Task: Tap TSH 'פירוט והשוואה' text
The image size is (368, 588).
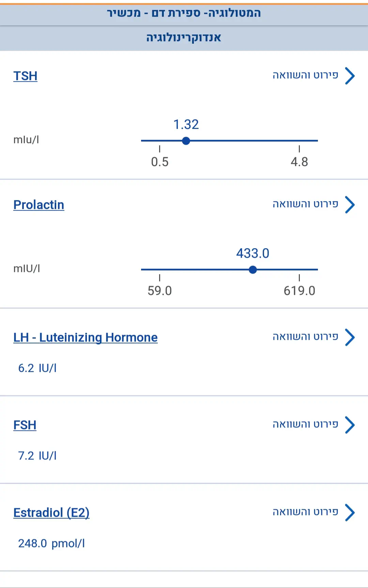Action: point(305,75)
